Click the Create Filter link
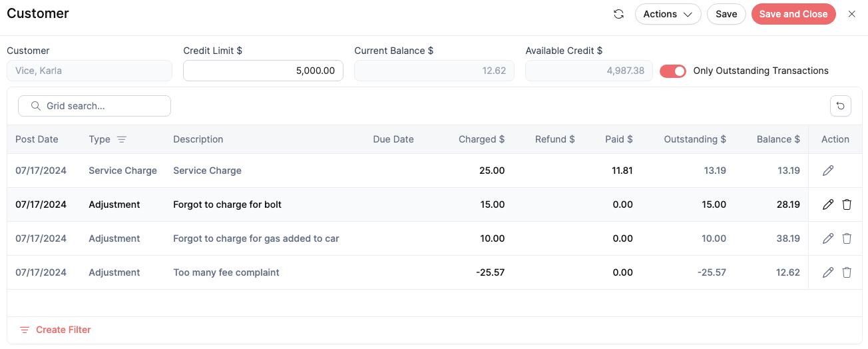868x349 pixels. [55, 330]
